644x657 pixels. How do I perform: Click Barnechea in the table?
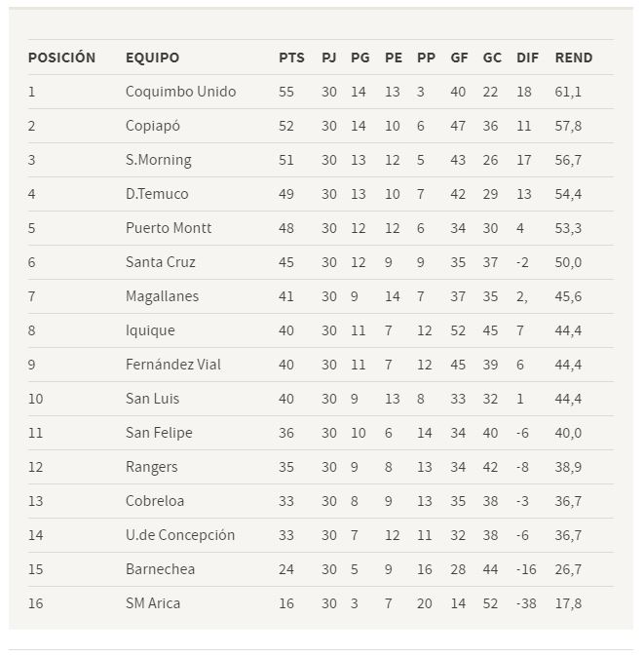click(x=160, y=569)
